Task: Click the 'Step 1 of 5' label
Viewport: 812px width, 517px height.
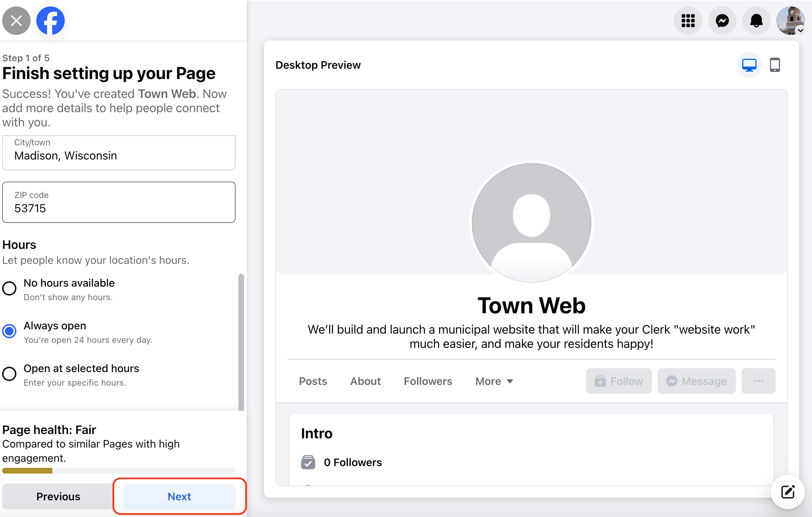Action: [x=26, y=58]
